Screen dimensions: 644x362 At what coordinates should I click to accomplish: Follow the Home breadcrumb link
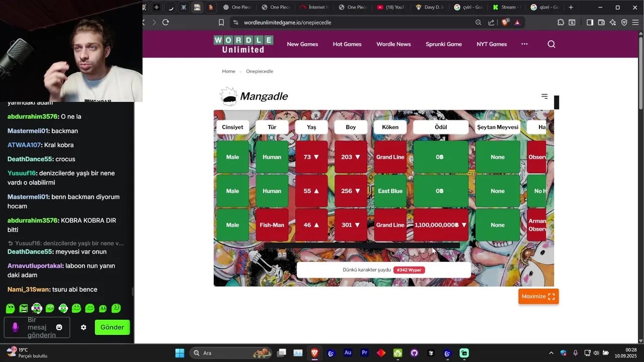coord(228,71)
